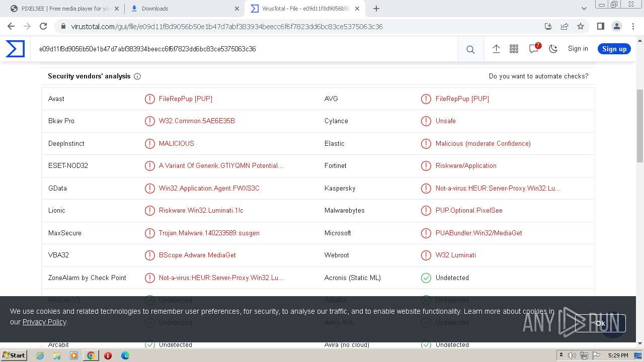Click 'Do you want to automate checks?' link
Viewport: 644px width, 362px height.
coord(538,76)
